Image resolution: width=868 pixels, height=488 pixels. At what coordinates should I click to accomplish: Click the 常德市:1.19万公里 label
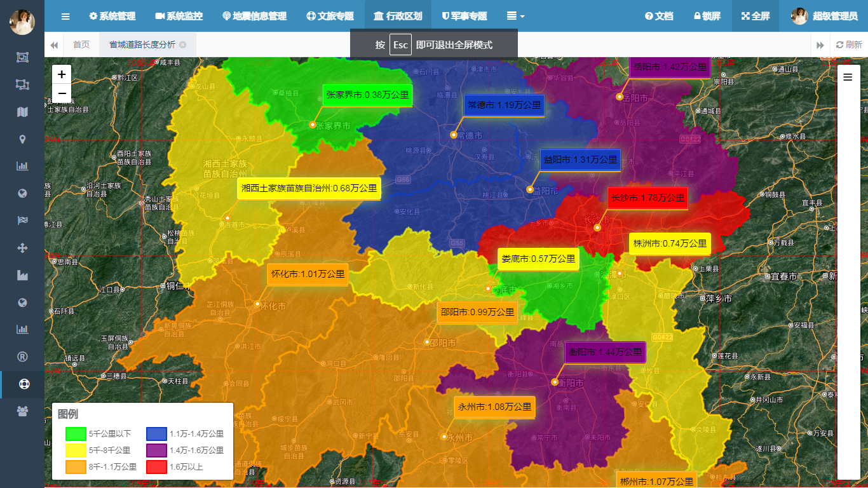[505, 105]
